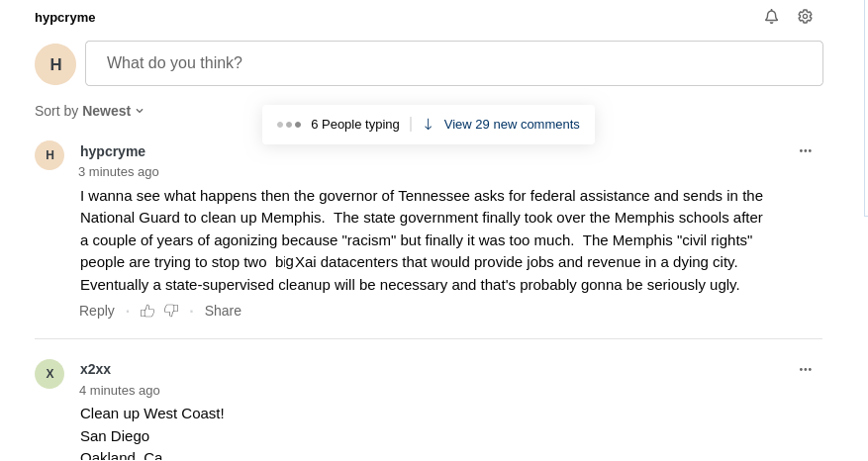Open the settings gear icon

[805, 17]
